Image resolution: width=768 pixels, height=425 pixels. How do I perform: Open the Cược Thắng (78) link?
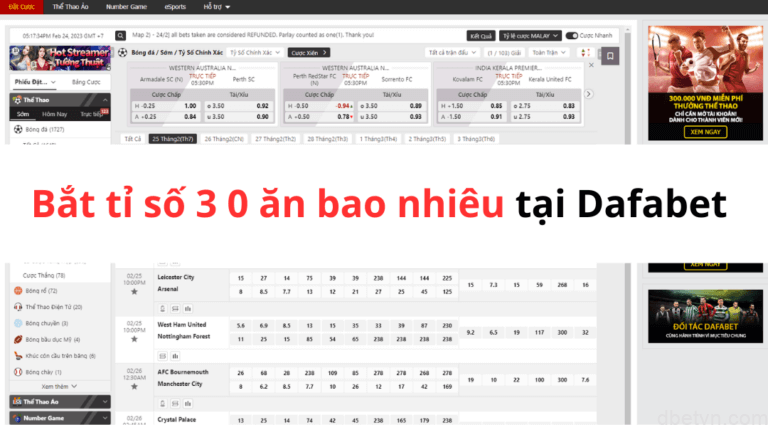click(x=44, y=275)
